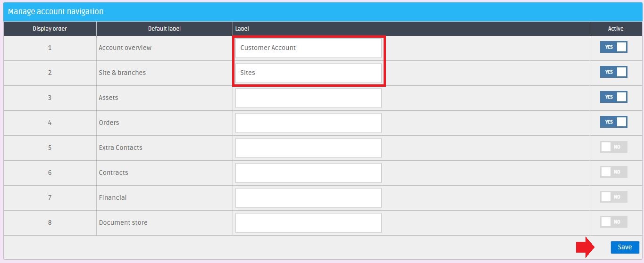Click the Default label column header
This screenshot has width=644, height=263.
(x=164, y=29)
